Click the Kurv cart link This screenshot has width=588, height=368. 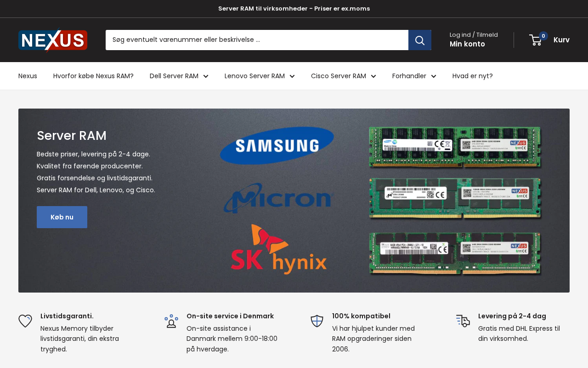point(561,40)
